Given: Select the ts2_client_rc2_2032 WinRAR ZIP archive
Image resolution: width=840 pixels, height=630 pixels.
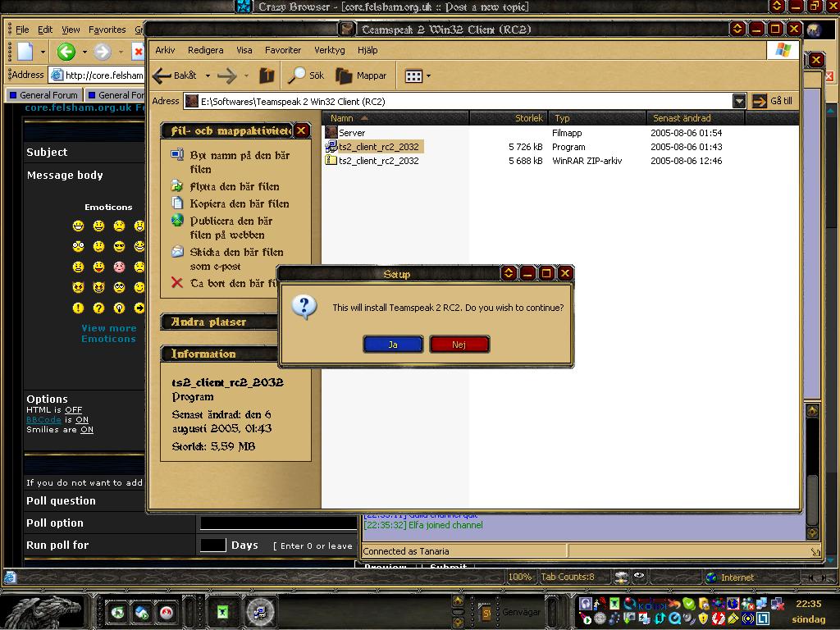Looking at the screenshot, I should (378, 161).
